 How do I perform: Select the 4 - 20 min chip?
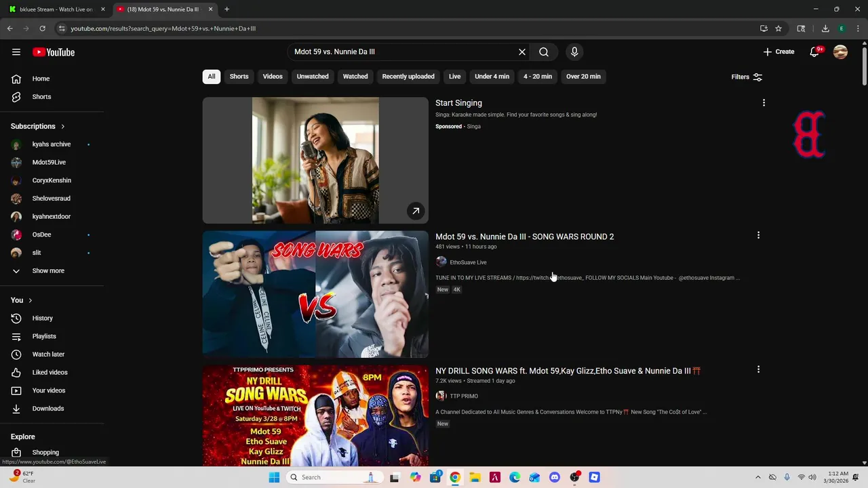click(538, 77)
